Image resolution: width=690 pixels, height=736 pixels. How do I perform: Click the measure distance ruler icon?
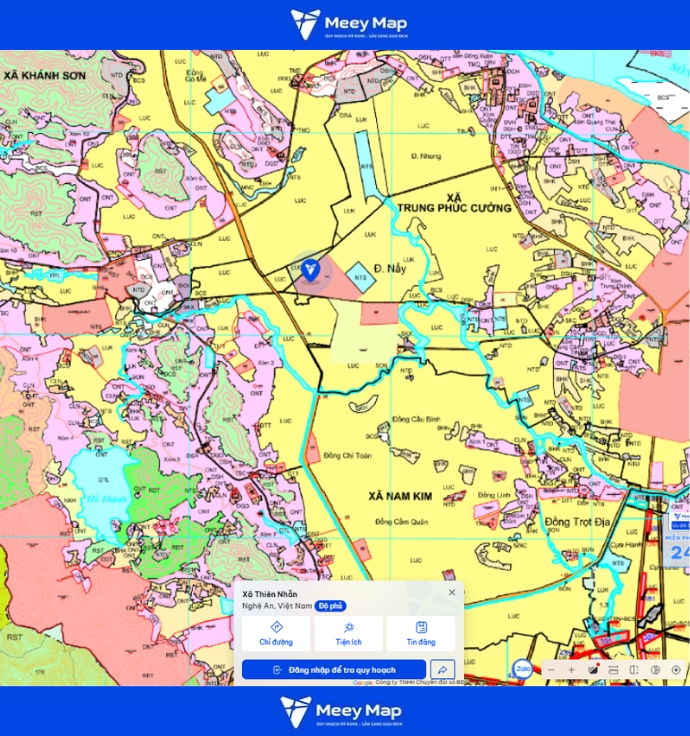click(x=613, y=670)
